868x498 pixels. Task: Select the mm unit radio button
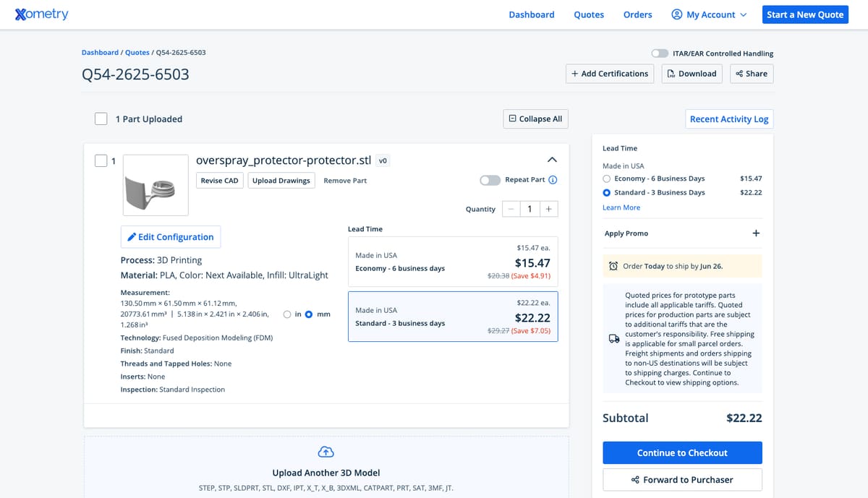pos(309,314)
